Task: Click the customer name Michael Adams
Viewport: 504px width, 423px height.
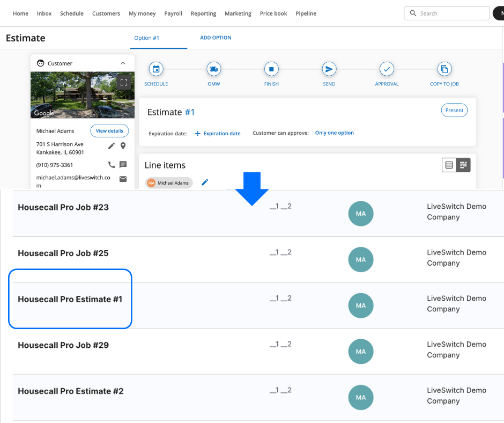Action: 55,130
